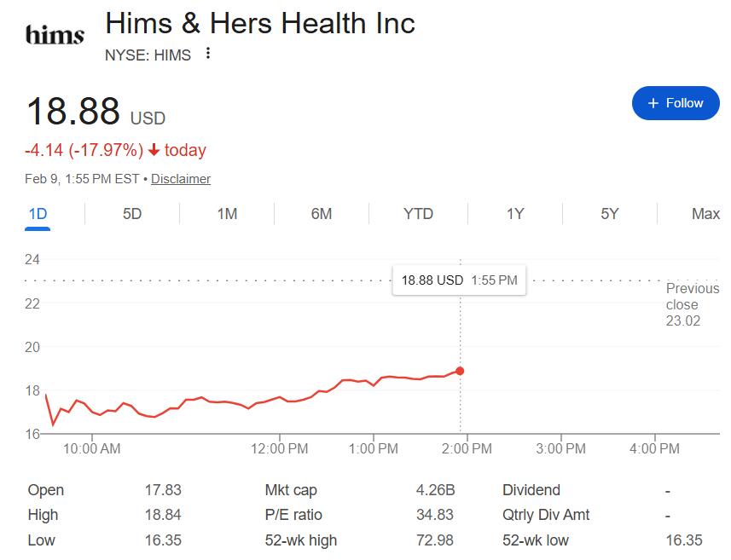Open the three-dot more options menu
Screen dimensions: 731x560
(x=208, y=55)
